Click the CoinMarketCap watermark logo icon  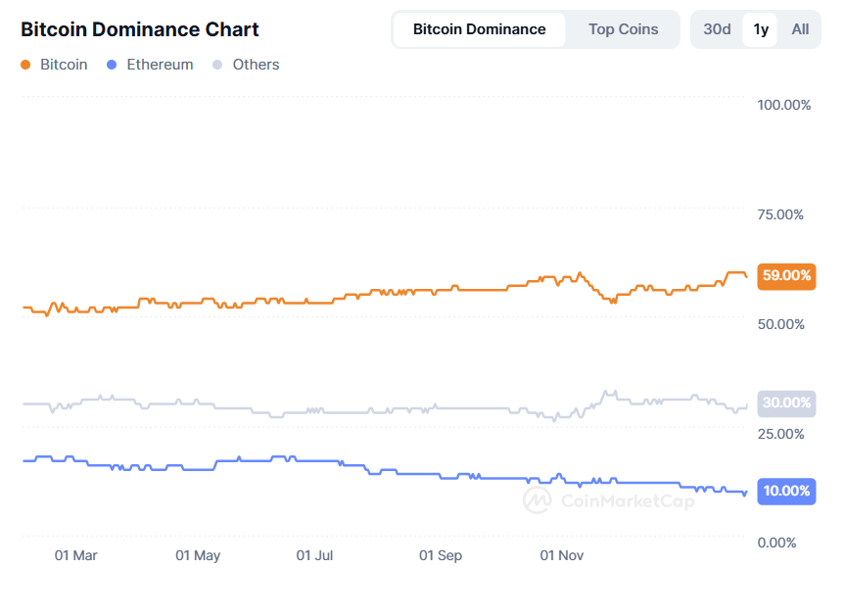tap(537, 500)
